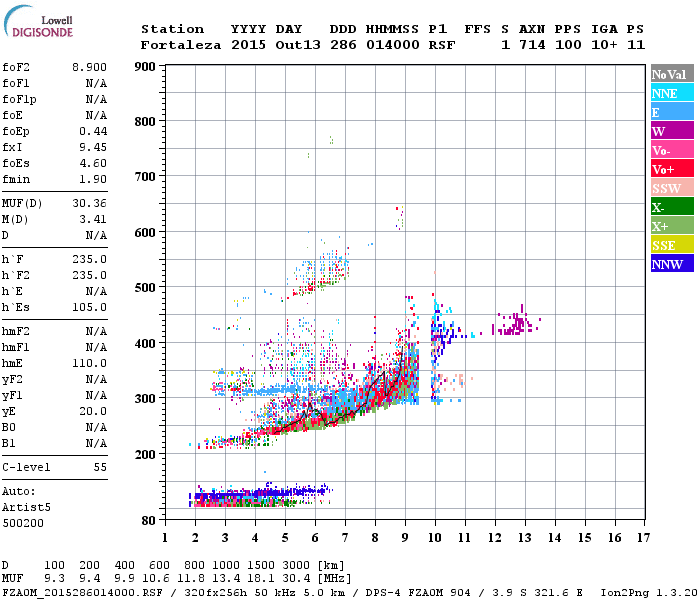The image size is (700, 600).
Task: Click the h`F2 label
Action: point(16,275)
